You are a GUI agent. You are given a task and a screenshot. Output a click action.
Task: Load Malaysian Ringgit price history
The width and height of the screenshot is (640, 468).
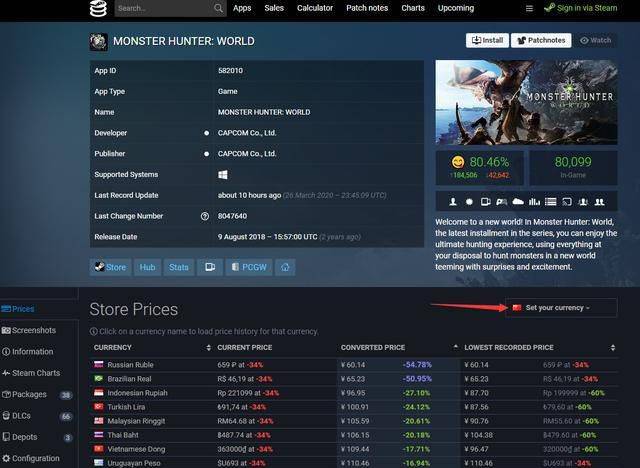(136, 421)
